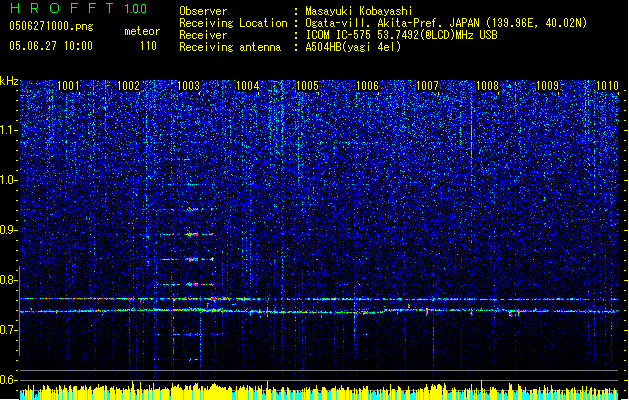This screenshot has height=400, width=629.
Task: Click time marker 1005
Action: tap(307, 86)
